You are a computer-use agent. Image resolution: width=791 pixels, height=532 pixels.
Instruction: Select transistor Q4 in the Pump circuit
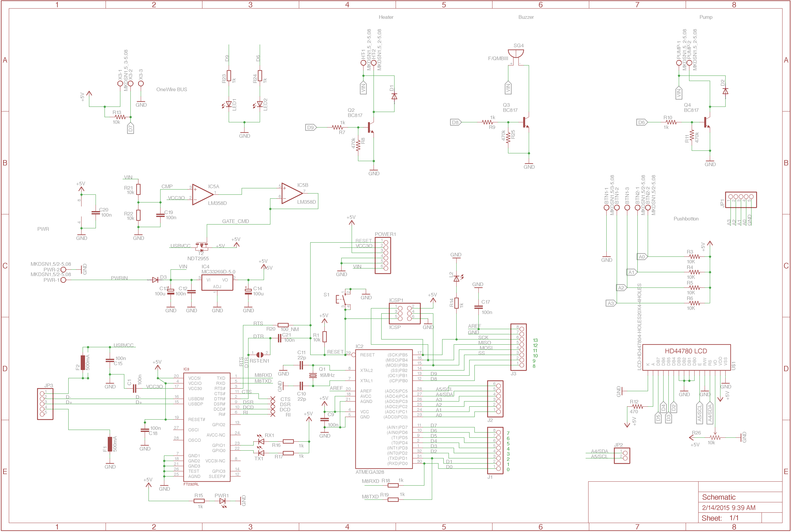tap(707, 122)
